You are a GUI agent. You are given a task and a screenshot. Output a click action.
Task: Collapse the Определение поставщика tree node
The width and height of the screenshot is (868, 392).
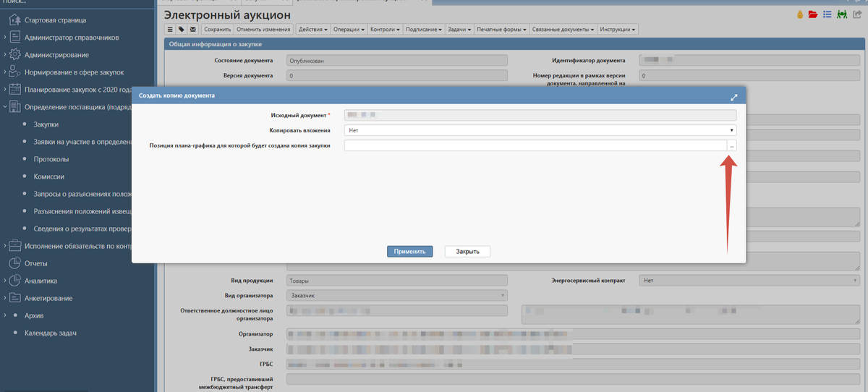(5, 107)
